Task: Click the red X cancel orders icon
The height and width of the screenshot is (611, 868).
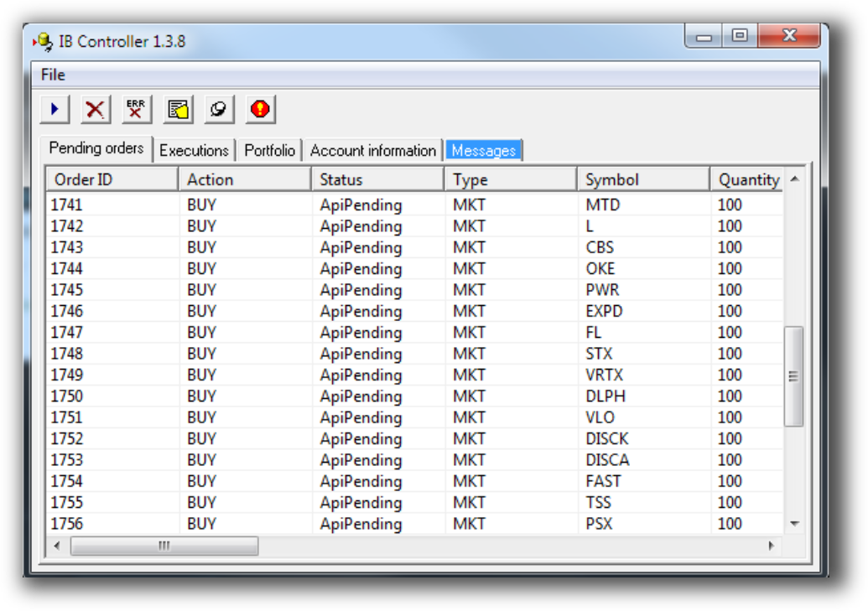Action: coord(94,108)
